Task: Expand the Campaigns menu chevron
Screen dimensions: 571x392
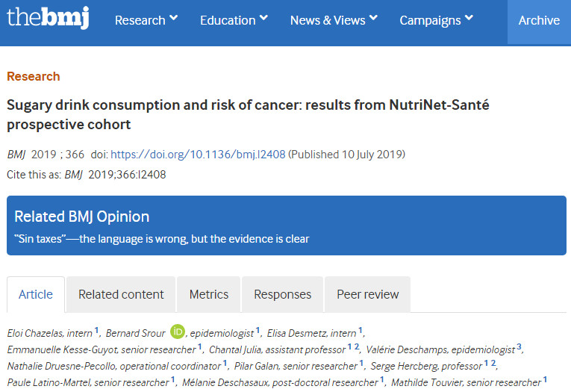Action: click(x=469, y=17)
